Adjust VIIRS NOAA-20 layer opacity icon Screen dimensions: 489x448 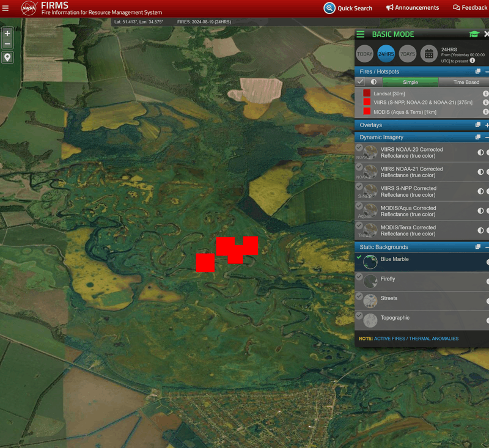(480, 152)
